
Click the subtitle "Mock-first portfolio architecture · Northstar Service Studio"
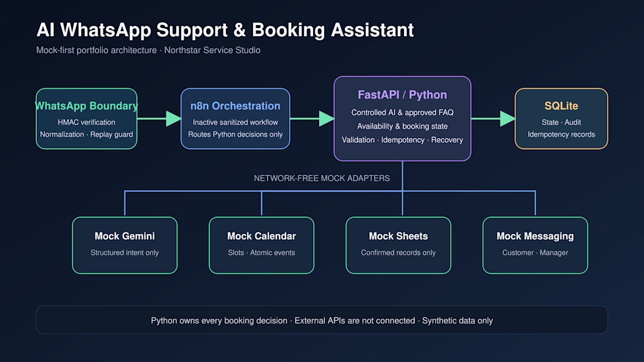click(148, 50)
